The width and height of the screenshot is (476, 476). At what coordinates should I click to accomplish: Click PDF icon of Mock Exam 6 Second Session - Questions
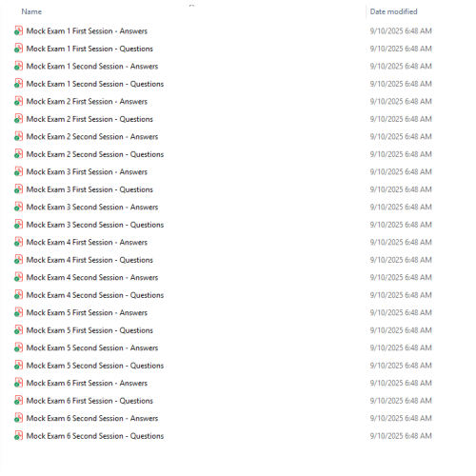coord(18,436)
